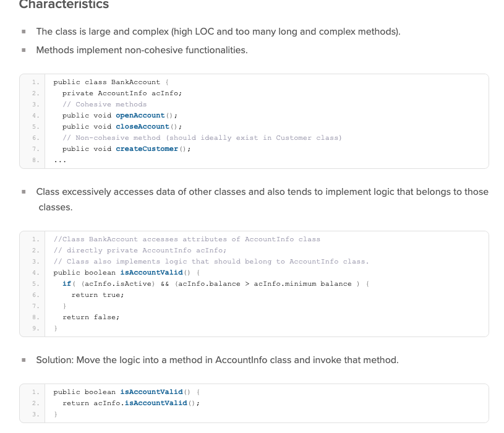The height and width of the screenshot is (433, 504).
Task: Click the "Methods implement non-cohesive functionalities" bullet
Action: pyautogui.click(x=142, y=50)
